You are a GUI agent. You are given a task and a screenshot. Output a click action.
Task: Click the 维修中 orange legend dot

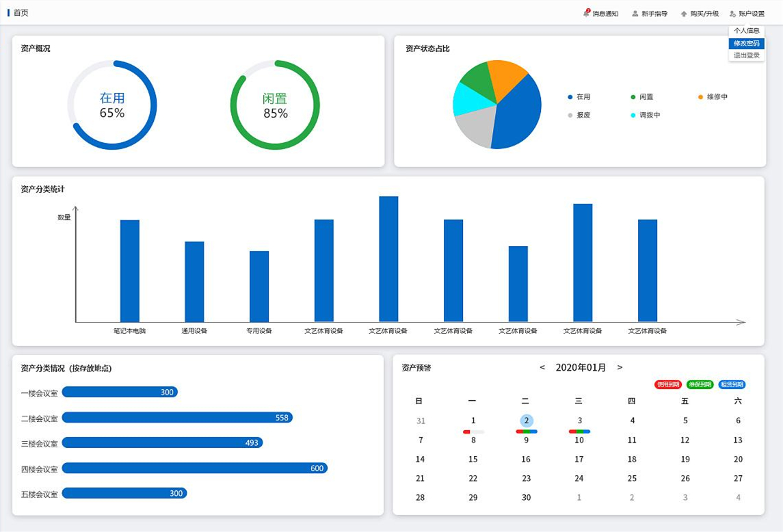click(700, 97)
